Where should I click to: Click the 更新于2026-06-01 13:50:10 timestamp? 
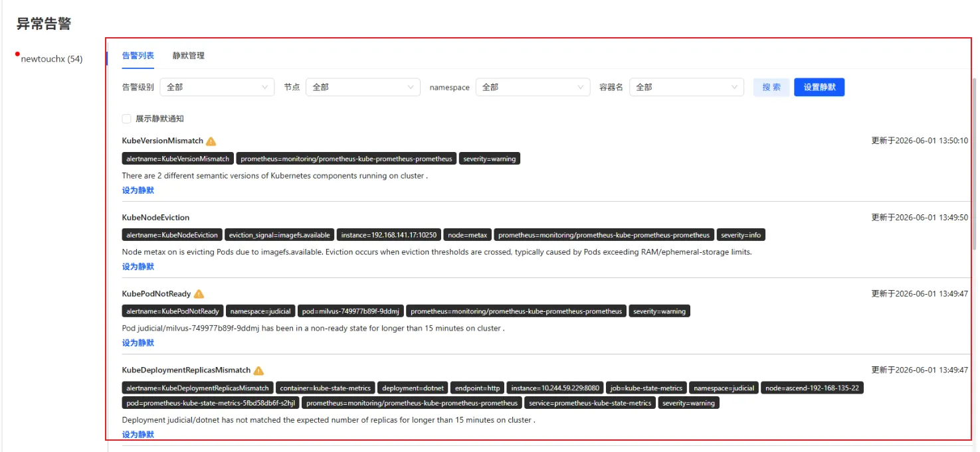tap(920, 141)
